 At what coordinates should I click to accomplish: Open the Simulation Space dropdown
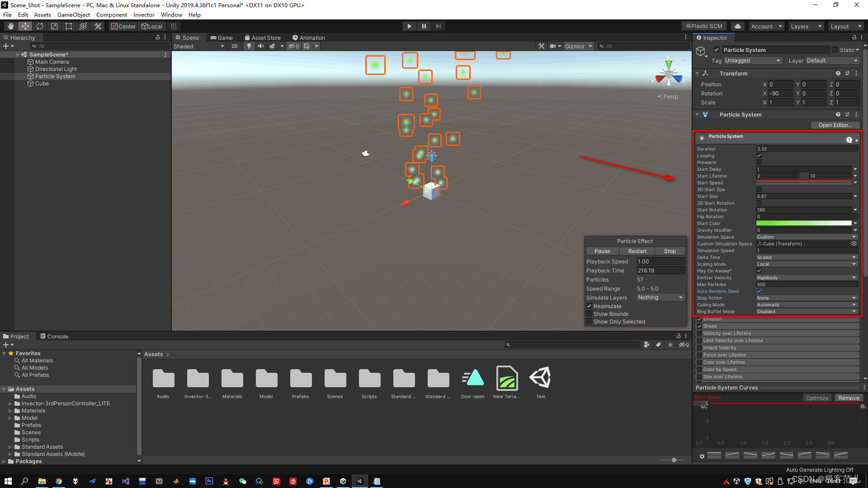tap(807, 237)
